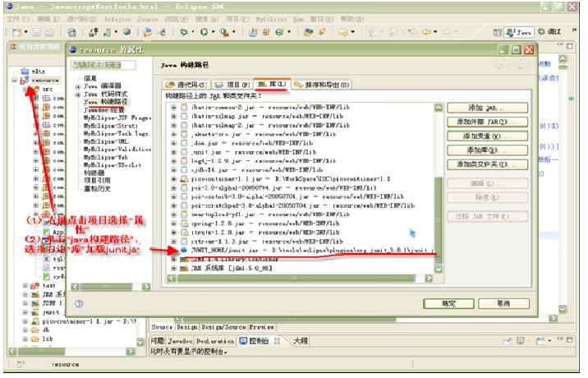Click the 添加 JAR button
This screenshot has width=588, height=378.
[x=488, y=108]
